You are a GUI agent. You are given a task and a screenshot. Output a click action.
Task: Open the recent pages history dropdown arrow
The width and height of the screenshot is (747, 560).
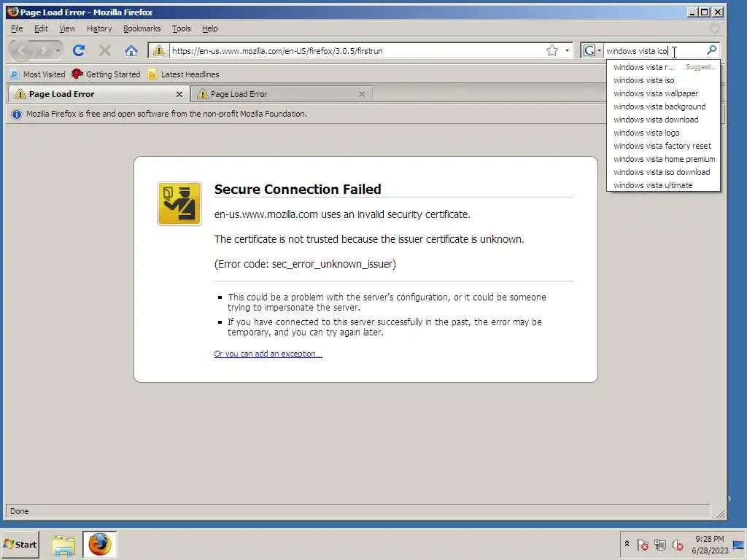point(58,50)
